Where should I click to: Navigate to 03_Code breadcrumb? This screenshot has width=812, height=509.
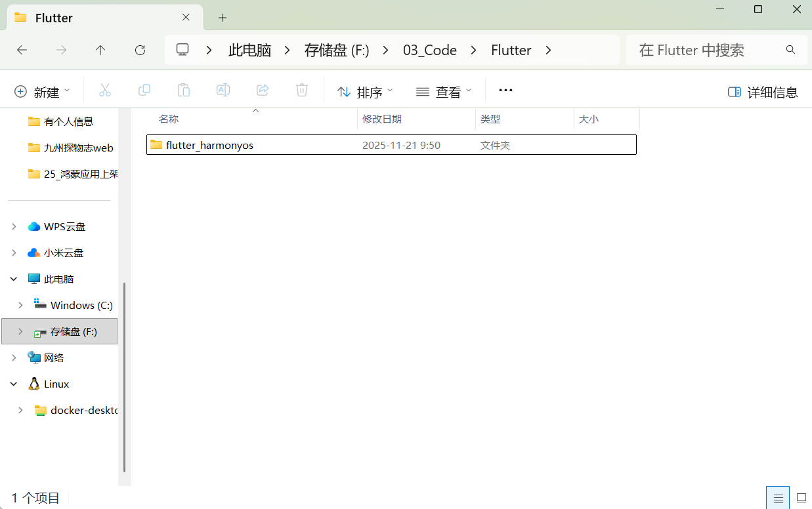click(430, 50)
